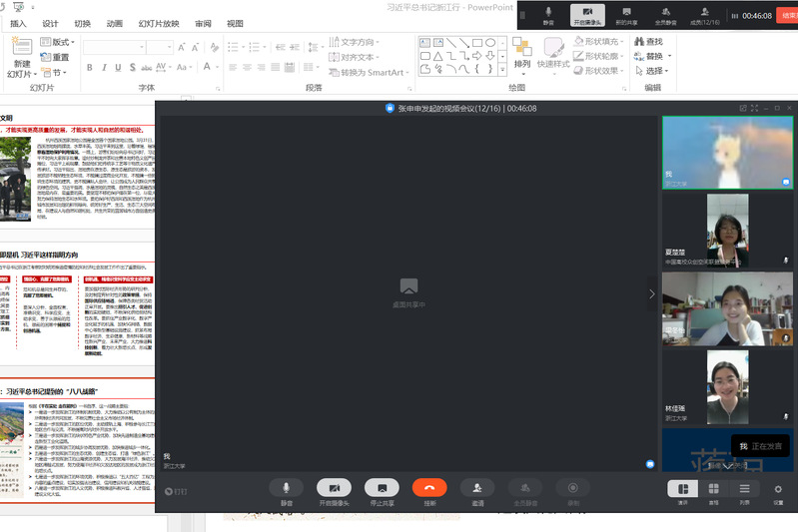798x532 pixels.
Task: Open character spacing AV dropdown
Action: 164,67
